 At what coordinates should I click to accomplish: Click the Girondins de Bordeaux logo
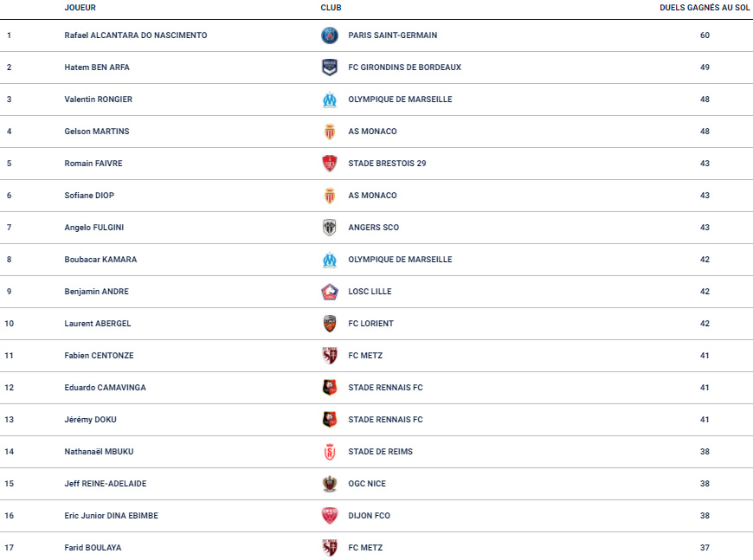330,68
